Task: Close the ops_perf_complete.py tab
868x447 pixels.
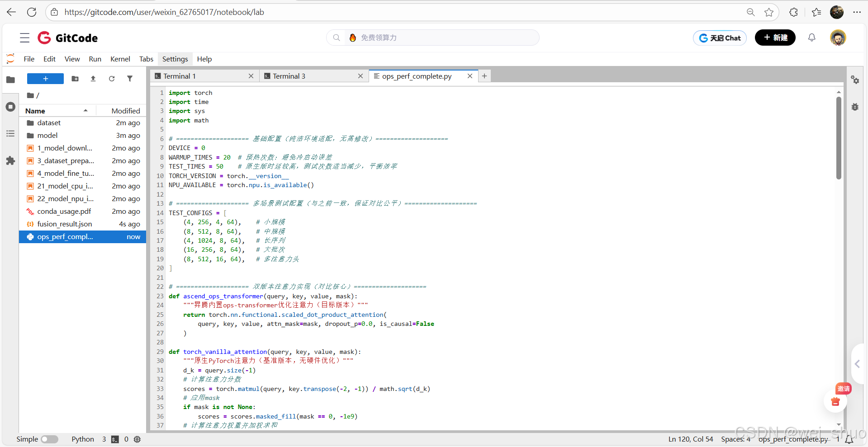Action: (470, 76)
